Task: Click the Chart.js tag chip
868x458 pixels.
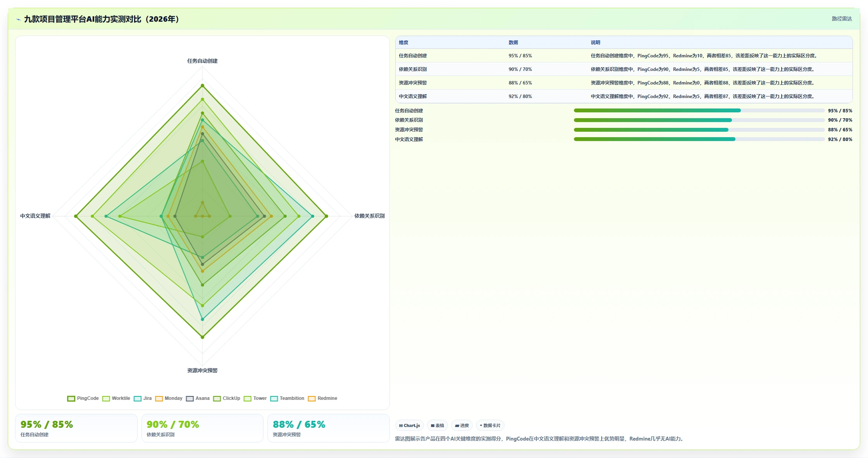Action: pos(409,425)
